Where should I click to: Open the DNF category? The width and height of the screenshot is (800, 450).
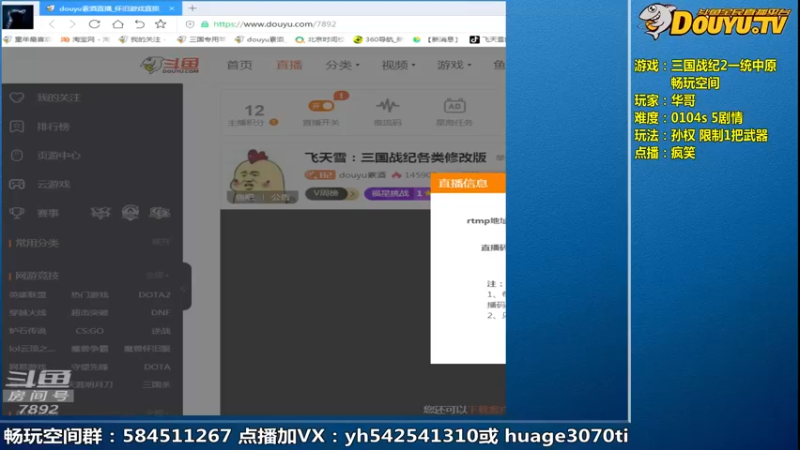(160, 312)
